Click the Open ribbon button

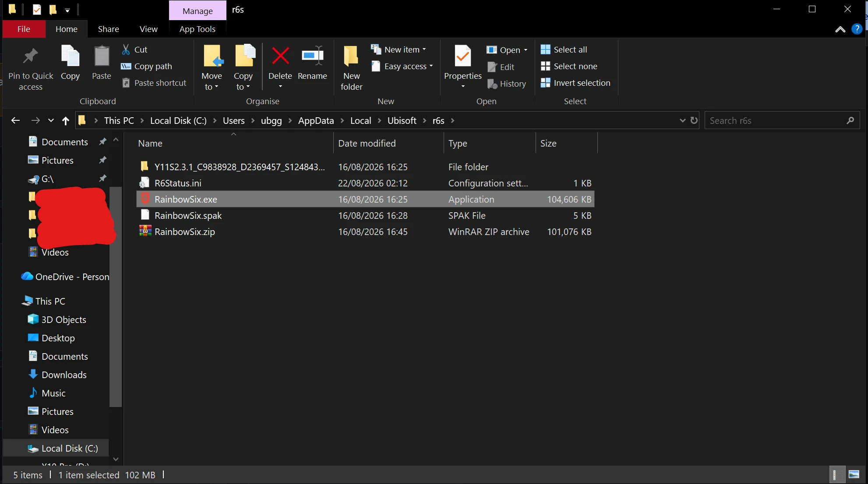(x=503, y=50)
